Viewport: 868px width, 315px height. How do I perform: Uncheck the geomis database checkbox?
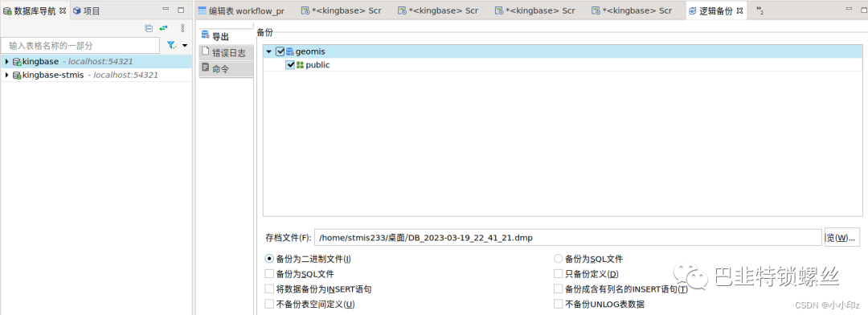(280, 51)
